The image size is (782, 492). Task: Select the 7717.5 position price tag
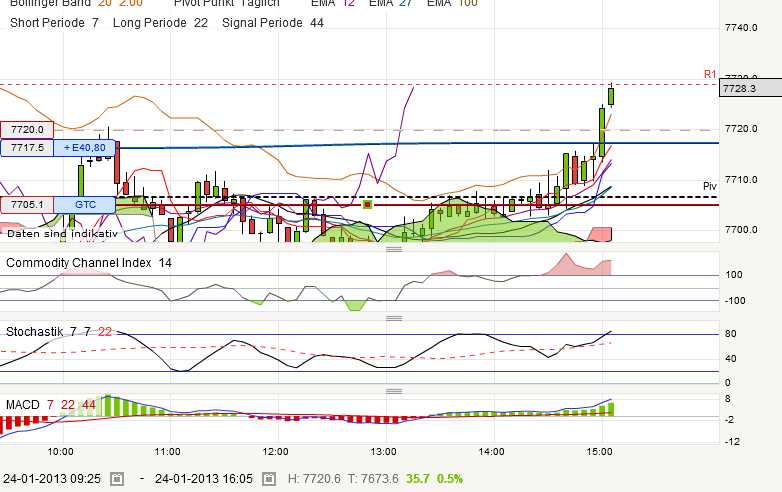(x=27, y=148)
